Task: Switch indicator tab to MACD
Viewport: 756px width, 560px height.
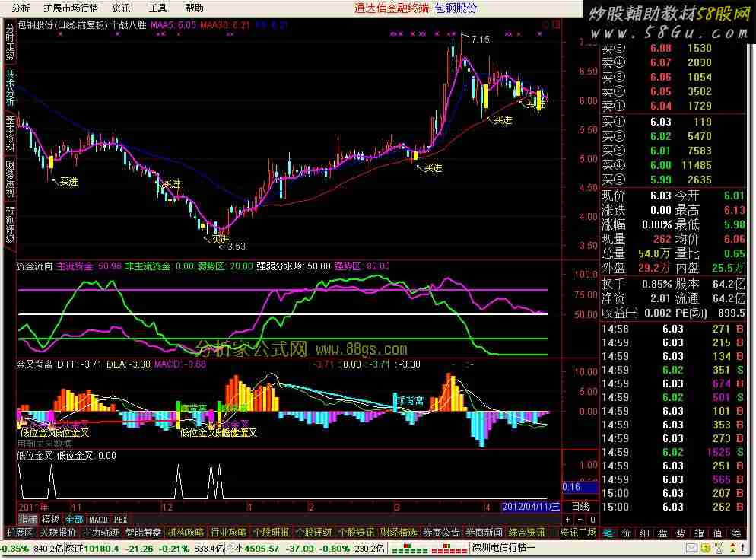Action: coord(98,519)
